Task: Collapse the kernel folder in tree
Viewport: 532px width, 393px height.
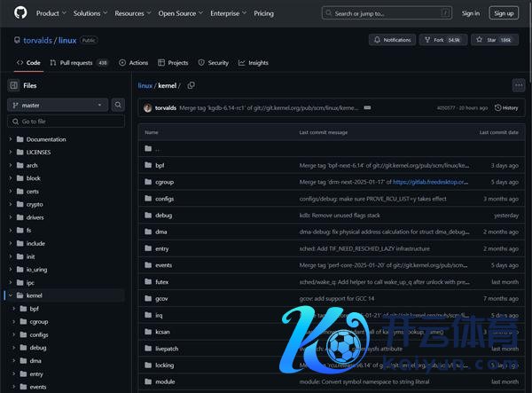Action: [x=11, y=294]
